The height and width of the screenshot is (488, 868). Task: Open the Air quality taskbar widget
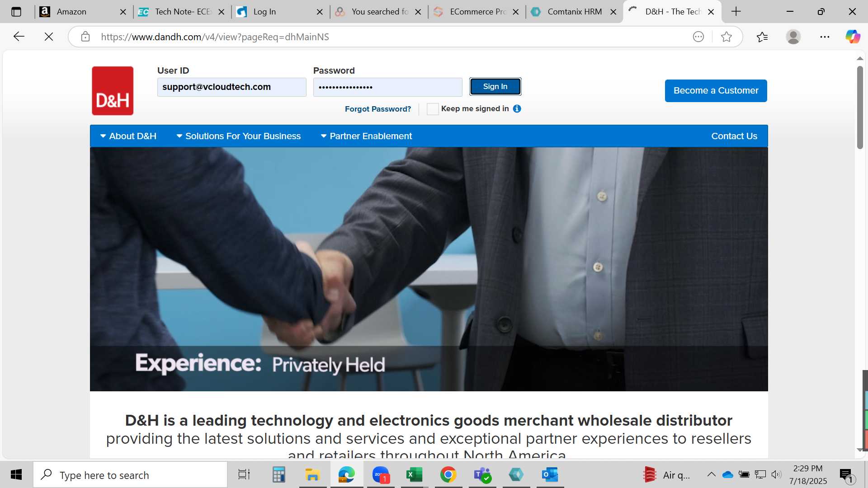667,474
